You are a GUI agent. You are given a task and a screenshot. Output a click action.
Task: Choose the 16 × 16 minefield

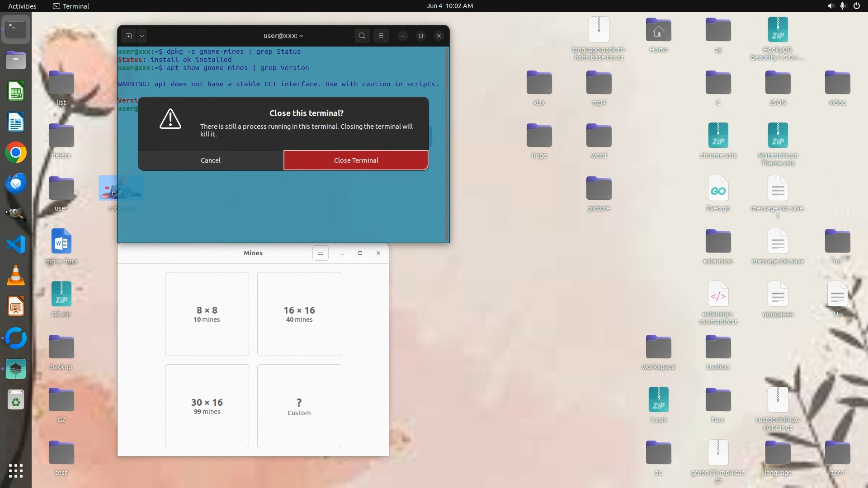coord(299,314)
